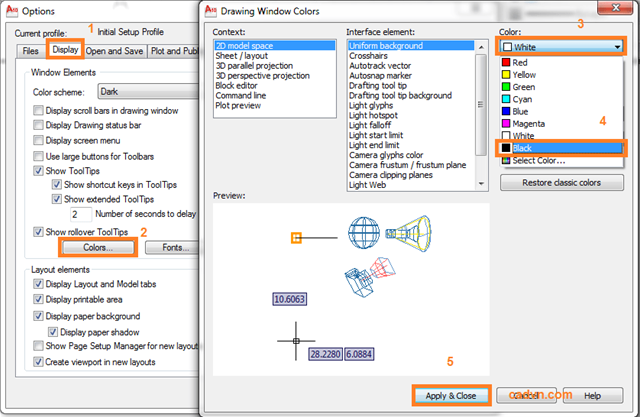Enable Display scroll bars in drawing window
This screenshot has width=640, height=417.
(x=38, y=111)
